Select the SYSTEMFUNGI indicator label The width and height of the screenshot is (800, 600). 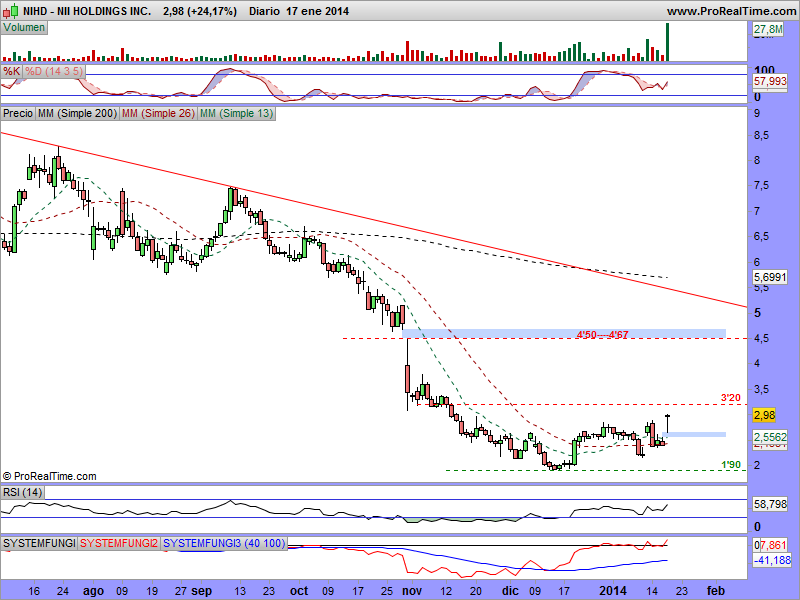pyautogui.click(x=39, y=543)
